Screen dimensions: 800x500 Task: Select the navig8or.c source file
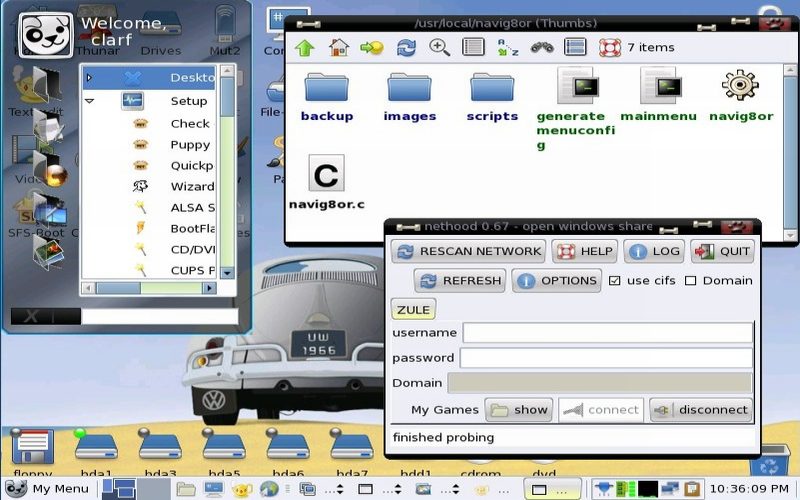[327, 183]
